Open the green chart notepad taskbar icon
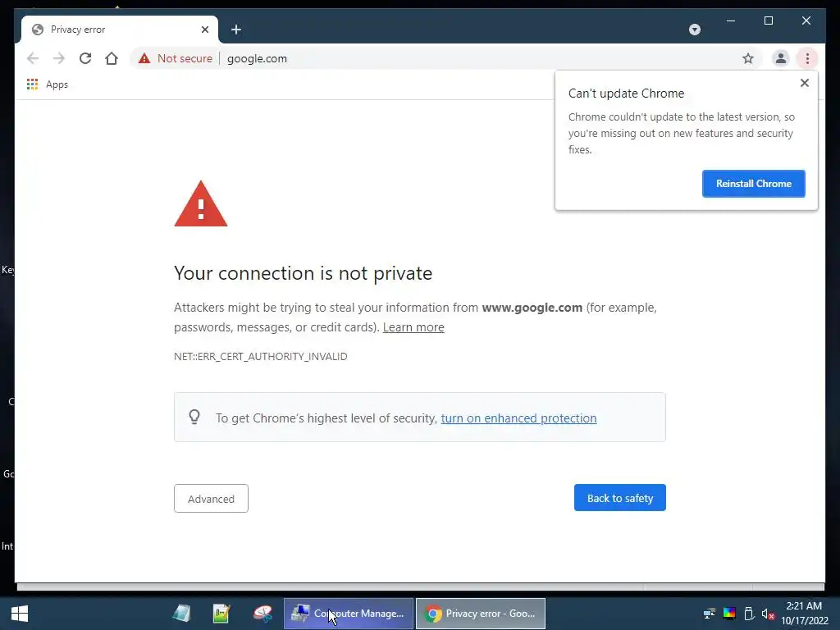The height and width of the screenshot is (630, 840). [x=221, y=614]
